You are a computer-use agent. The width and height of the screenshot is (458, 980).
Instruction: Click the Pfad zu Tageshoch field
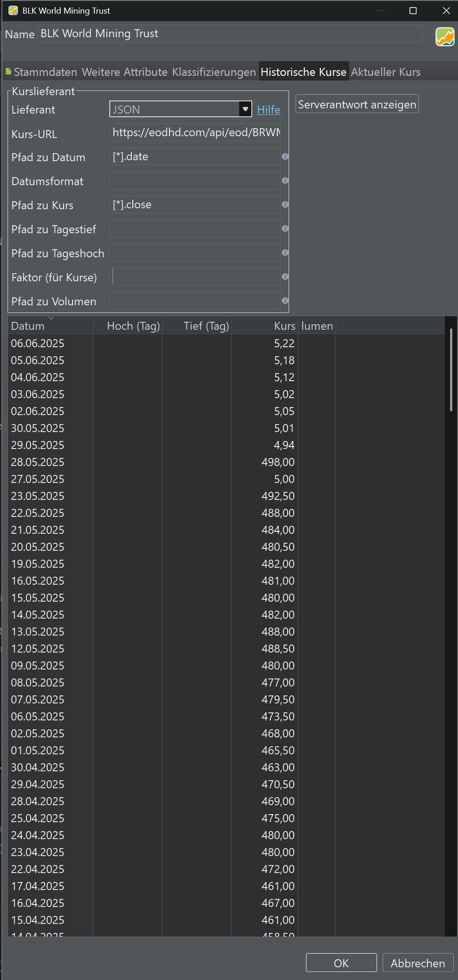[195, 253]
